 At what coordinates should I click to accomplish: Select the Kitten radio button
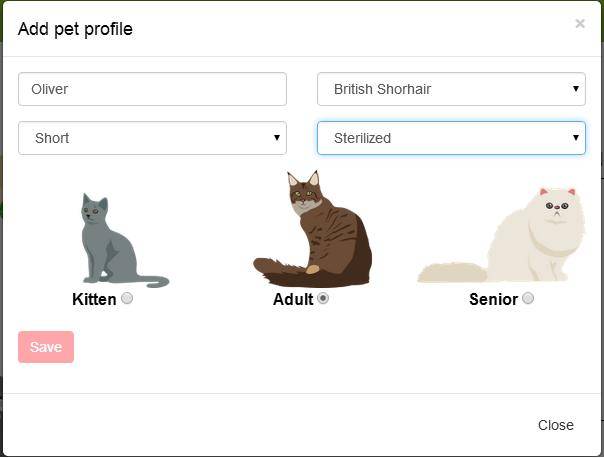pyautogui.click(x=127, y=298)
